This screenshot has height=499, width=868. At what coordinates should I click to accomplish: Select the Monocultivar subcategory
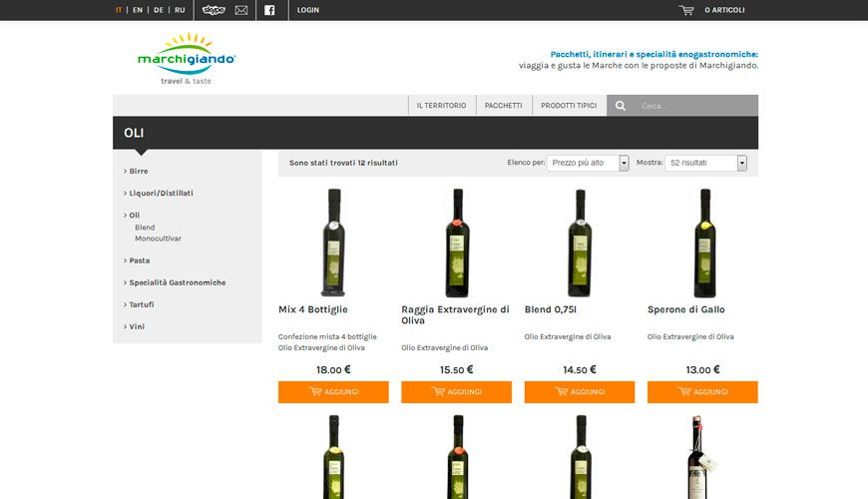158,239
